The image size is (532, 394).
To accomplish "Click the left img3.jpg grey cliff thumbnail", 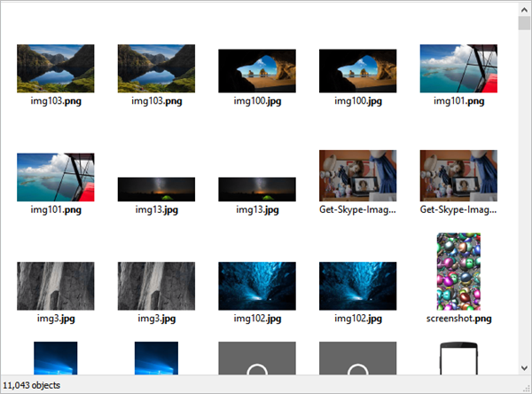I will (56, 286).
